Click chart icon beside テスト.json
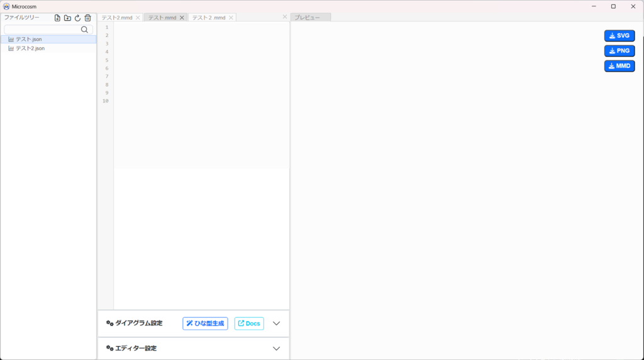644x360 pixels. click(11, 40)
